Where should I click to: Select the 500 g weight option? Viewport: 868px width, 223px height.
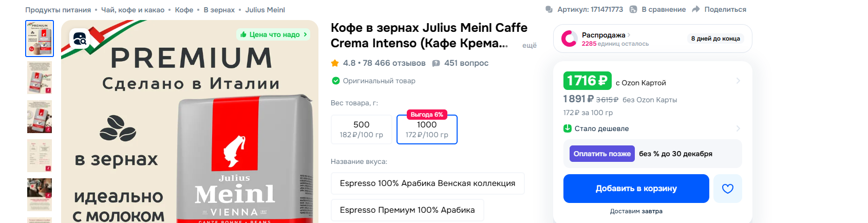point(361,129)
